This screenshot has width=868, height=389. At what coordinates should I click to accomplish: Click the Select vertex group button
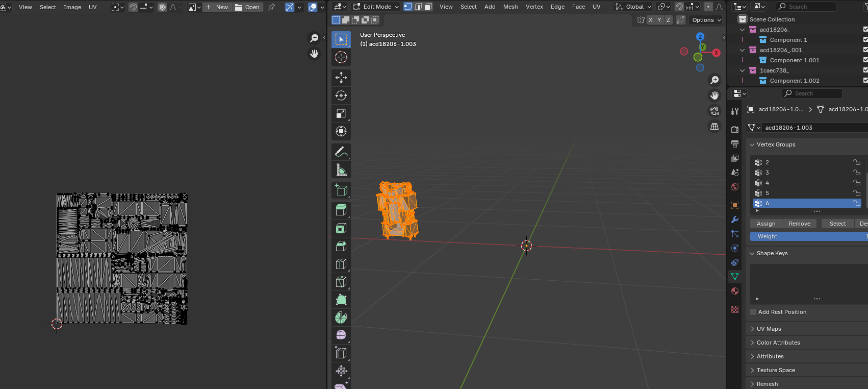click(x=837, y=224)
